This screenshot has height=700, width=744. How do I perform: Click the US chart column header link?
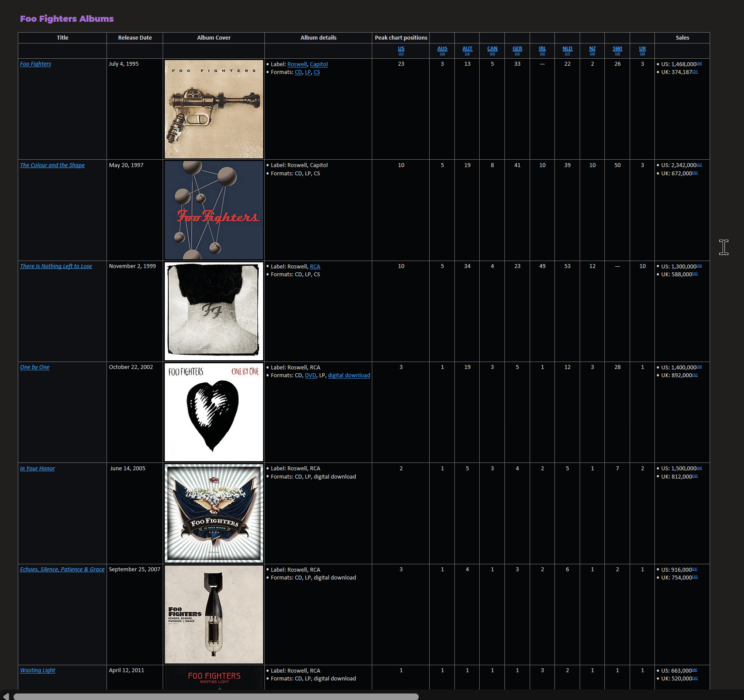[x=401, y=49]
